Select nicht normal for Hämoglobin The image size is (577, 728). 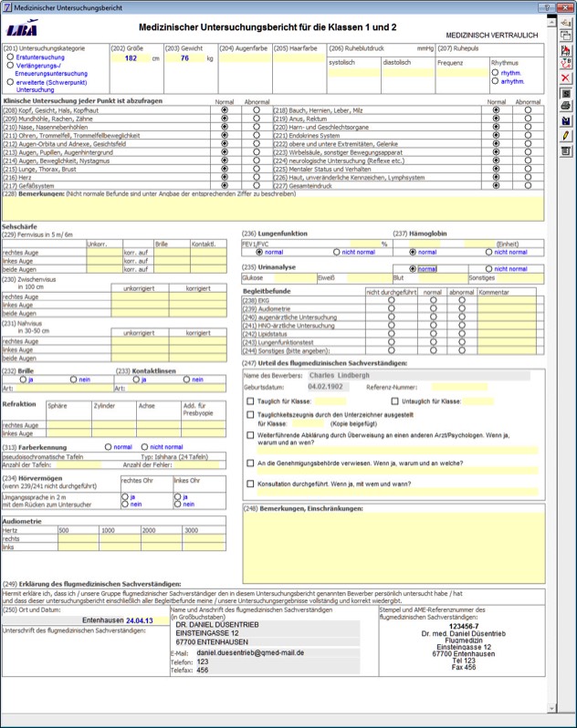488,252
